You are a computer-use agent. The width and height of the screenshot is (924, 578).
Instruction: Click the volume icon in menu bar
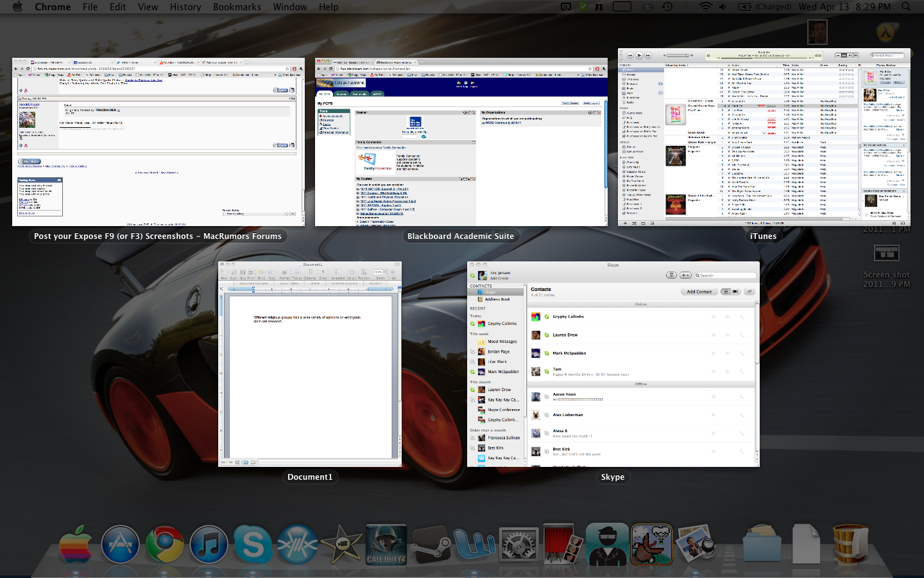point(723,6)
